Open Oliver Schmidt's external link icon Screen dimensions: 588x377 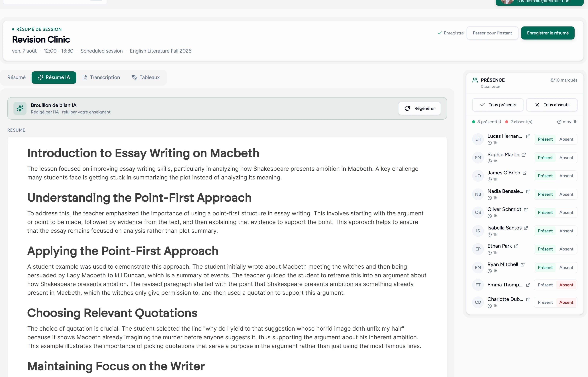[526, 210]
